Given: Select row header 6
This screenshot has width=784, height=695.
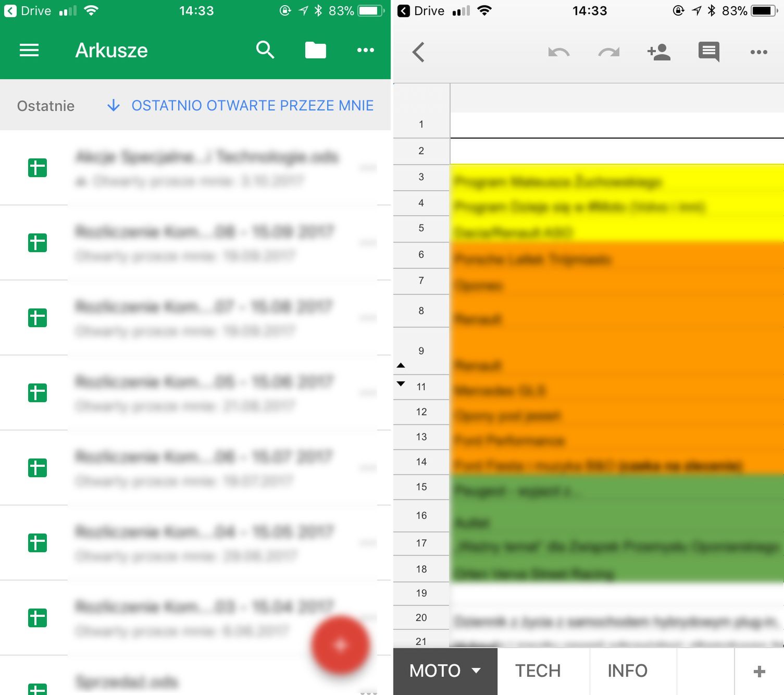Looking at the screenshot, I should coord(421,255).
